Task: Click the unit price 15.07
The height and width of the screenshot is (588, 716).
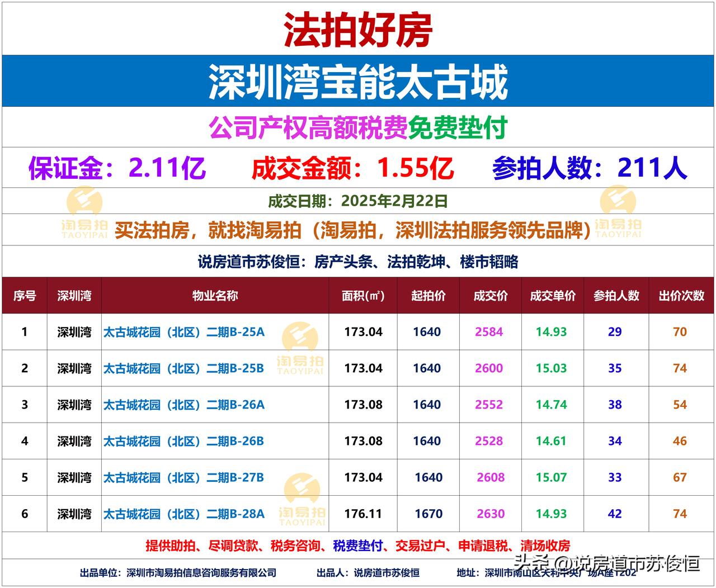Action: [x=551, y=477]
